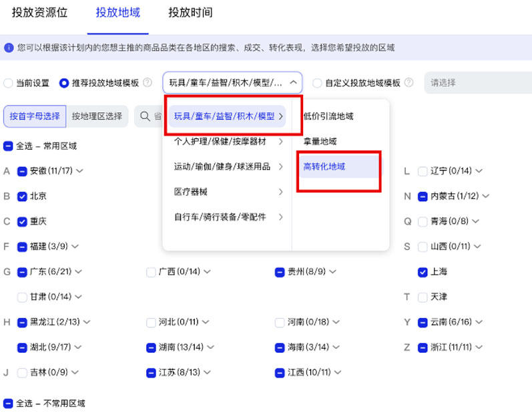Check the 河南 (0/18) checkbox
Image resolution: width=532 pixels, height=415 pixels.
[280, 322]
